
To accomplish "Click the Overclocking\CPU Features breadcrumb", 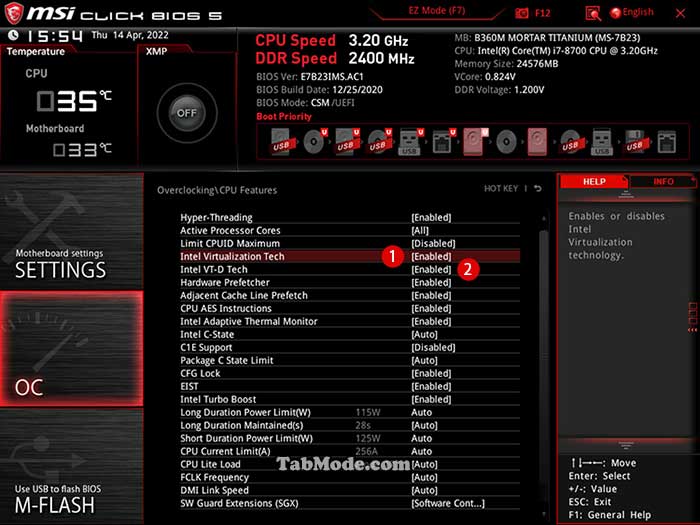I will tap(217, 190).
